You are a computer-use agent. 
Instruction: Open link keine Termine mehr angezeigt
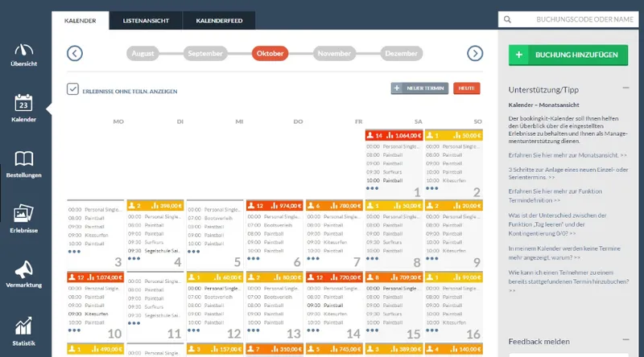[564, 252]
